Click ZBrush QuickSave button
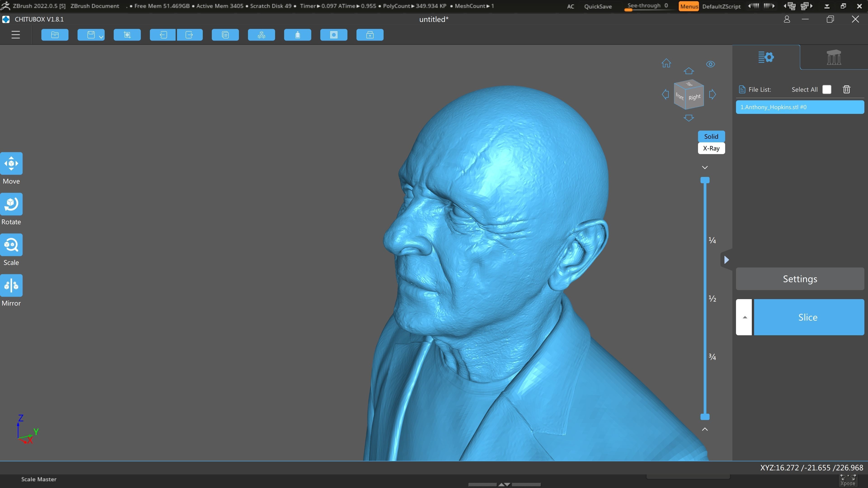Image resolution: width=868 pixels, height=488 pixels. (x=598, y=6)
